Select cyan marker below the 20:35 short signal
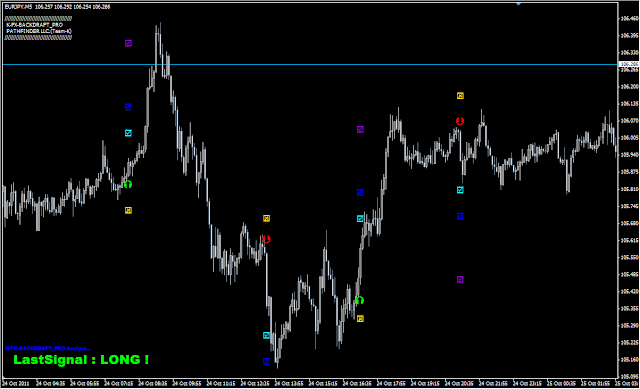 (460, 190)
